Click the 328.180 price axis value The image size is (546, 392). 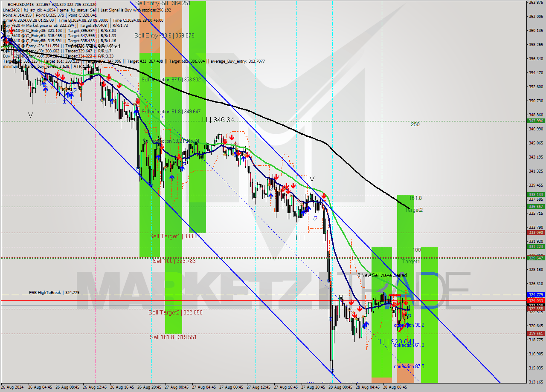pyautogui.click(x=536, y=270)
